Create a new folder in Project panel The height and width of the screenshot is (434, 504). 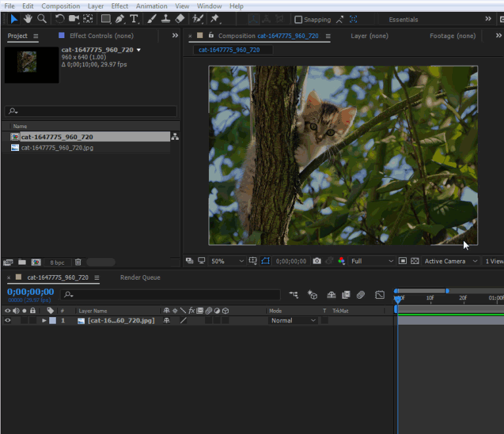click(x=22, y=262)
